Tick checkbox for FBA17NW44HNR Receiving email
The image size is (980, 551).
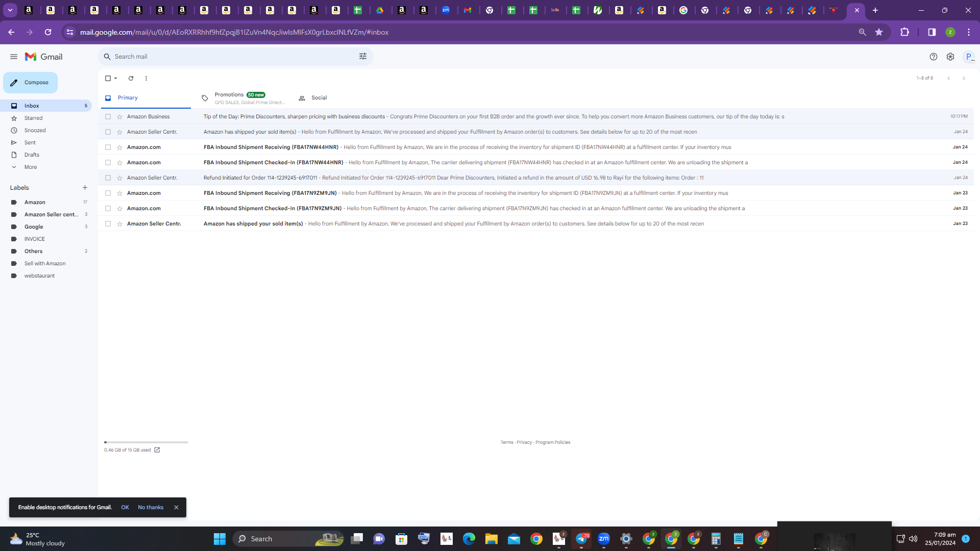tap(108, 147)
